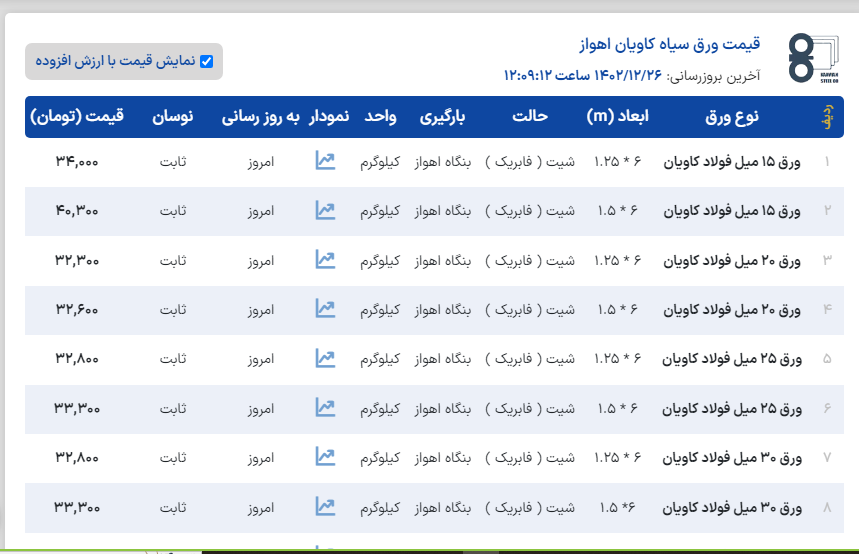This screenshot has height=554, width=859.
Task: Click the قیمت ورق سیاه کاویان اهواز title
Action: pyautogui.click(x=670, y=45)
